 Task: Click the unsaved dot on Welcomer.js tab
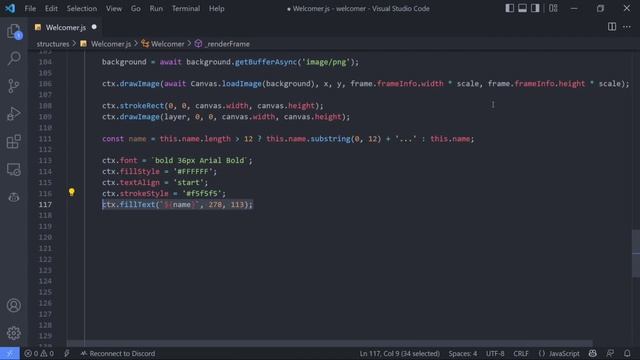tap(94, 27)
